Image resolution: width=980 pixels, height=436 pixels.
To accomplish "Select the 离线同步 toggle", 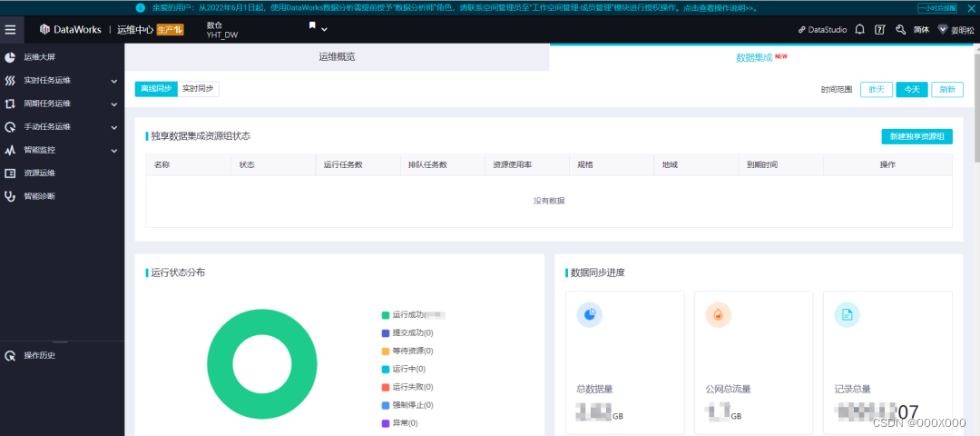I will (156, 89).
